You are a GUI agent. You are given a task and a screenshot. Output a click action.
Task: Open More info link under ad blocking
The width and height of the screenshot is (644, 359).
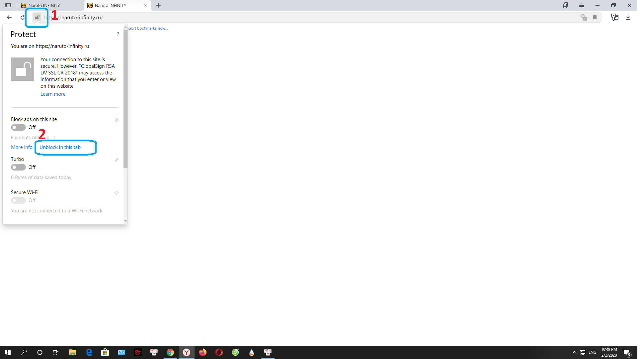(22, 147)
